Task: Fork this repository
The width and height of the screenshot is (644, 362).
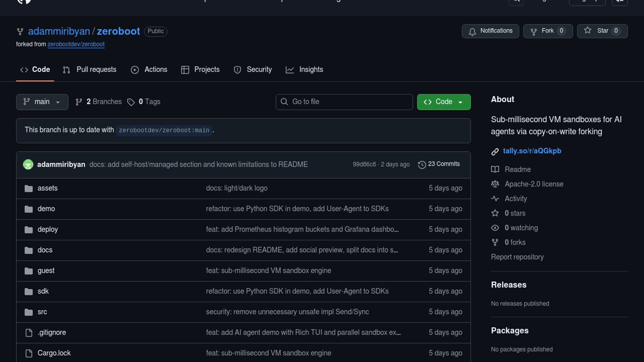Action: pos(547,31)
